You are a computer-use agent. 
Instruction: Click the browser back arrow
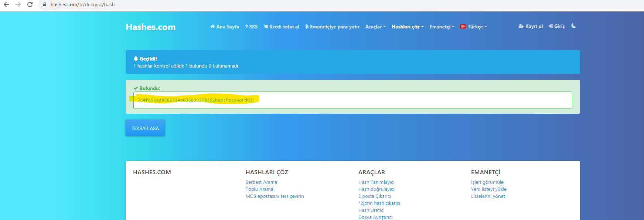coord(6,4)
